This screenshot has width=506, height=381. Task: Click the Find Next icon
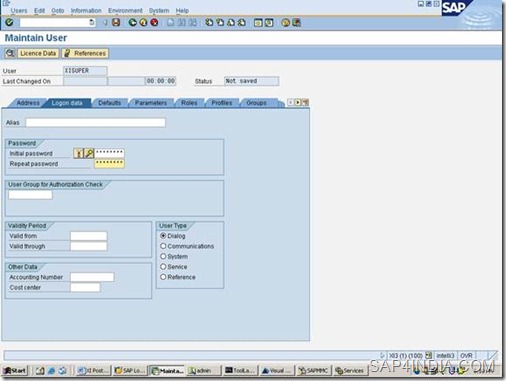[192, 22]
